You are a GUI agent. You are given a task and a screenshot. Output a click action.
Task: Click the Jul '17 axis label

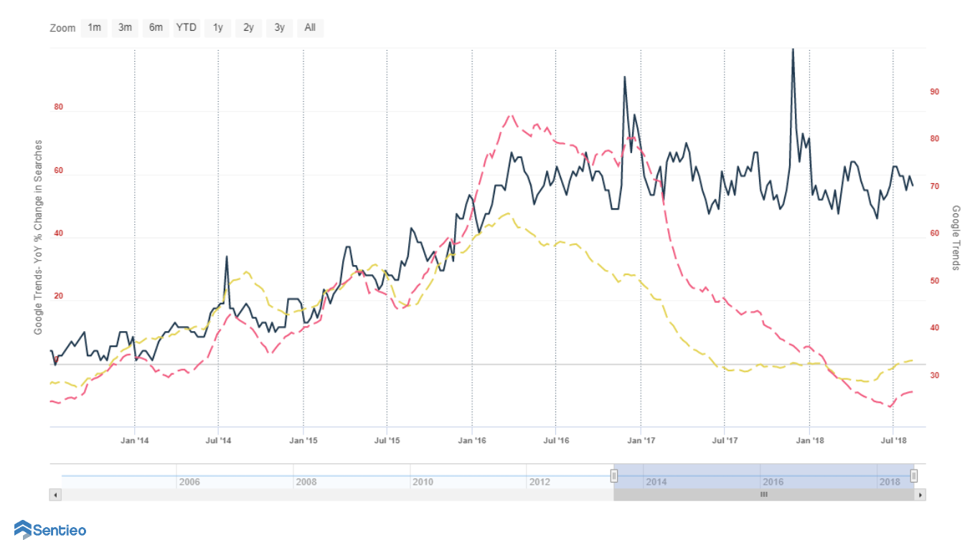[x=725, y=439]
